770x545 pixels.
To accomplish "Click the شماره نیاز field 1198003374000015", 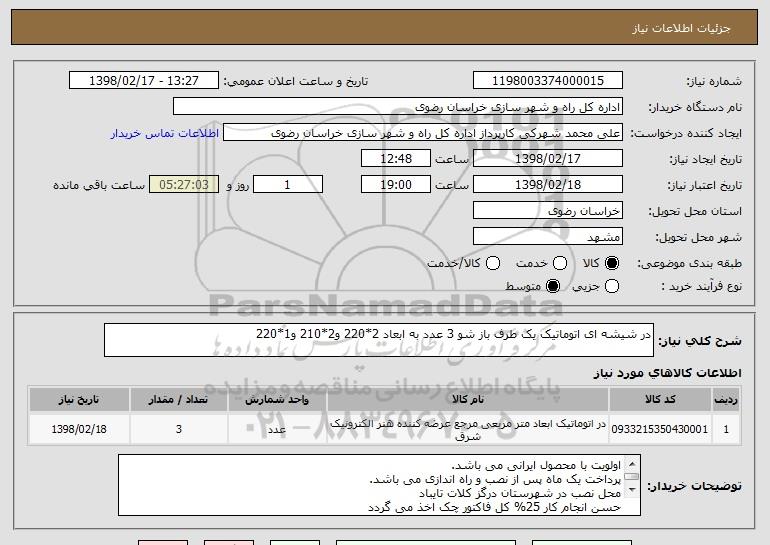I will click(548, 81).
